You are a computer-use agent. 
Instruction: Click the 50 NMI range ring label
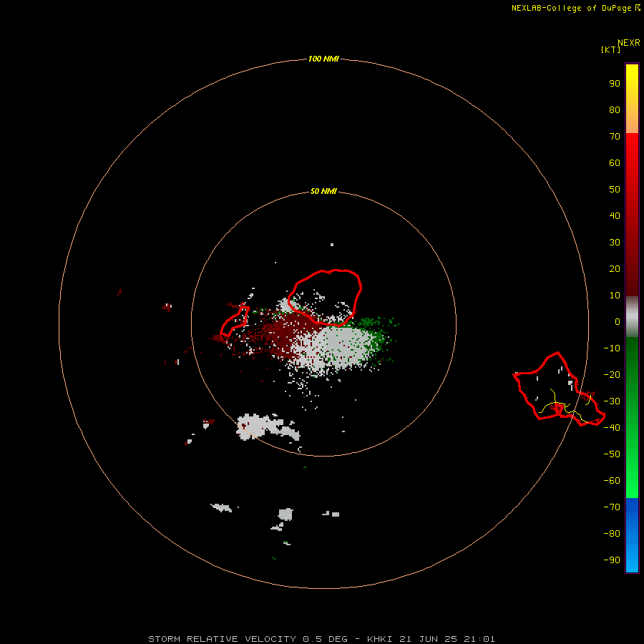(323, 191)
